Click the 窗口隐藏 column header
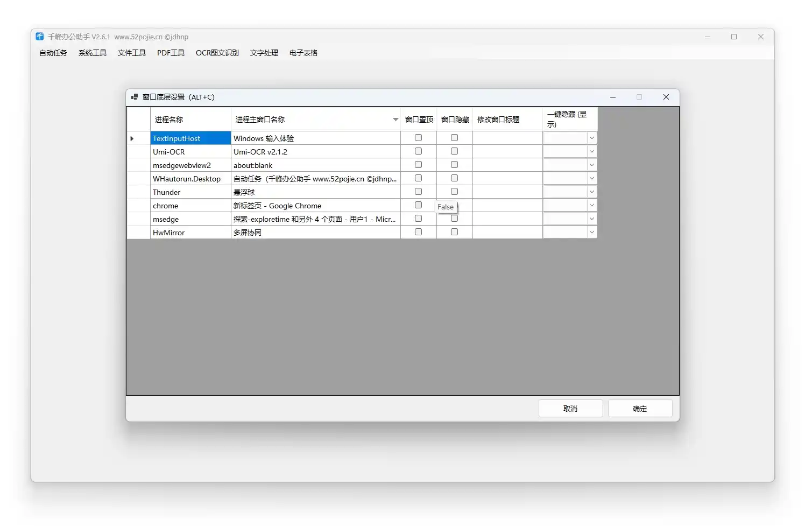 coord(455,120)
